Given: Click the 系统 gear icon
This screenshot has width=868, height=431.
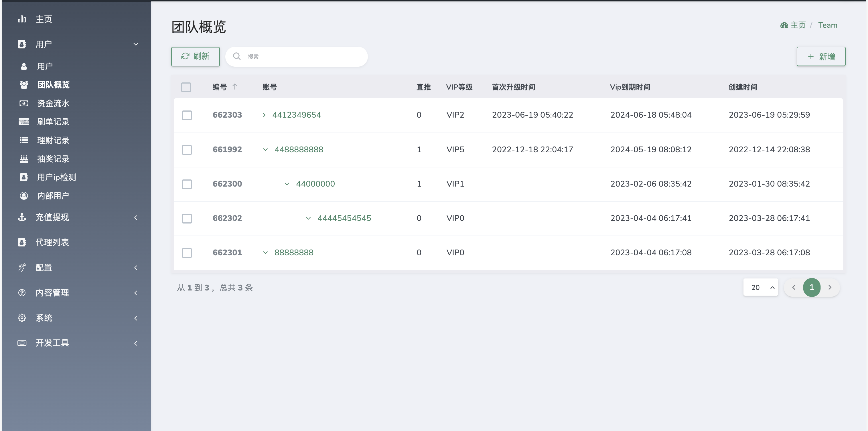Looking at the screenshot, I should 22,318.
